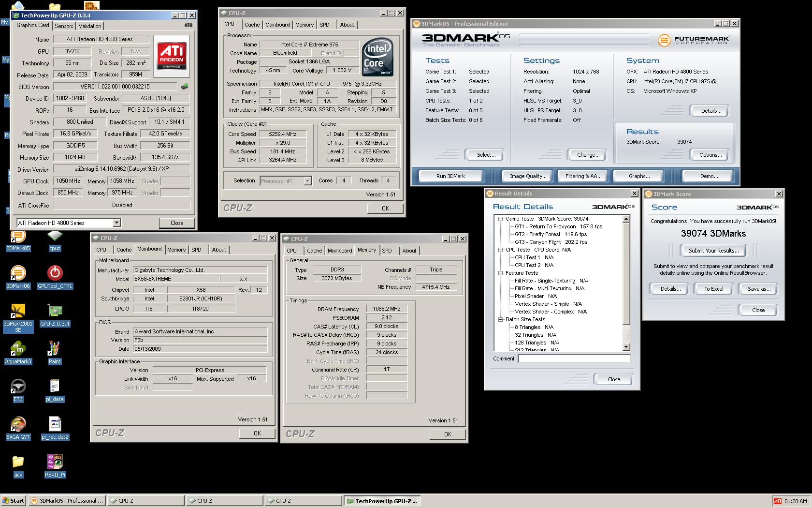The width and height of the screenshot is (812, 508).
Task: Switch to TechPowerUp GPU-Z taskbar button
Action: point(382,501)
